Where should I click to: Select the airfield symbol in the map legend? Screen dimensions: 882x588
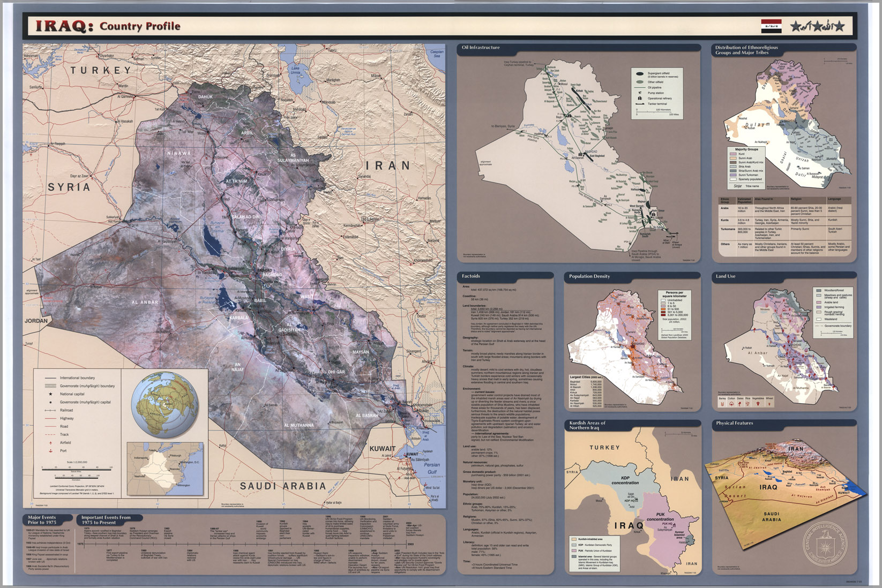(50, 442)
